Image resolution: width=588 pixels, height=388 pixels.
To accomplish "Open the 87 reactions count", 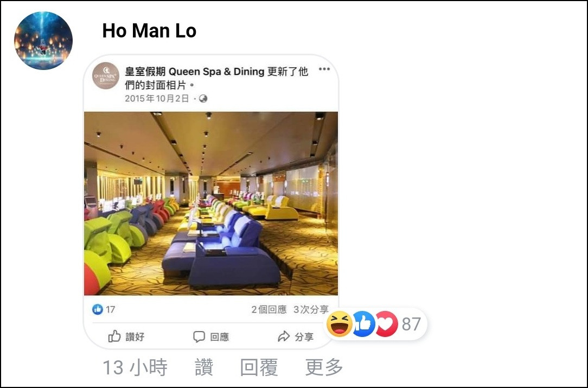I will click(x=411, y=324).
